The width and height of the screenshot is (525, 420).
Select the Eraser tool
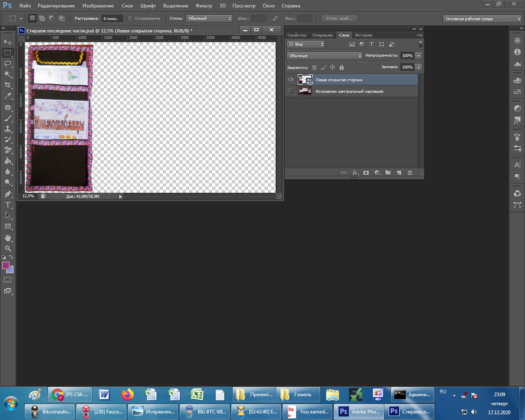tap(8, 150)
